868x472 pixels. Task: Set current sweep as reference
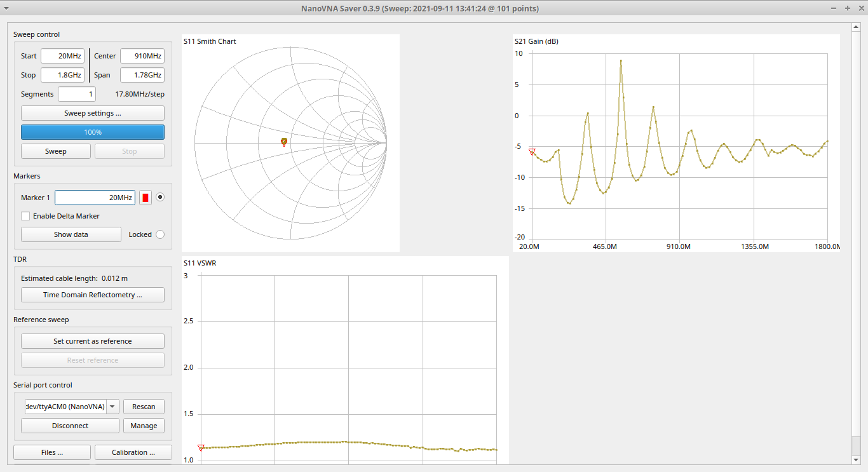[x=93, y=341]
